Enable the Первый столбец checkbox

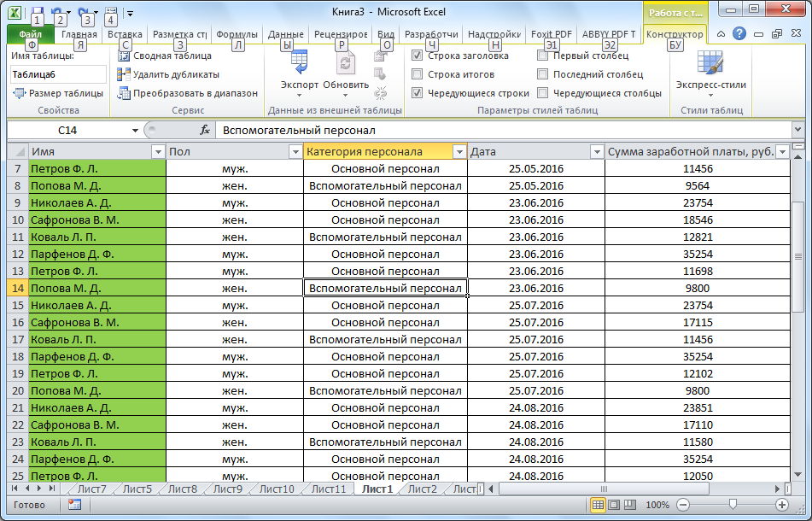point(543,56)
